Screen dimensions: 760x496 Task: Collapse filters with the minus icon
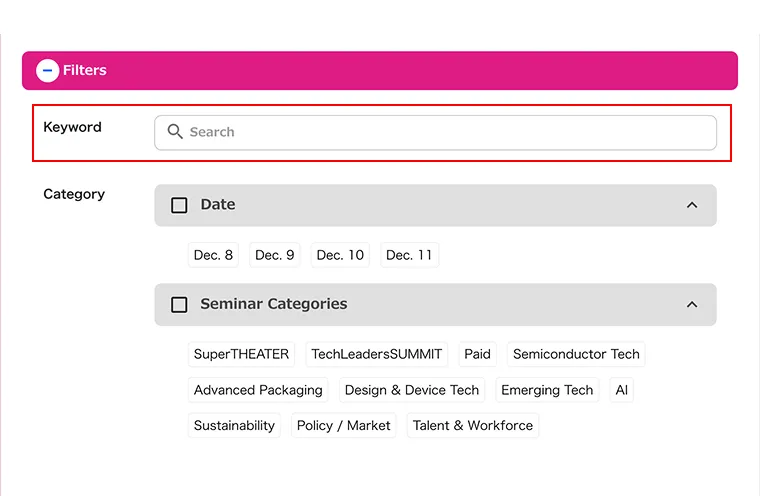tap(48, 70)
